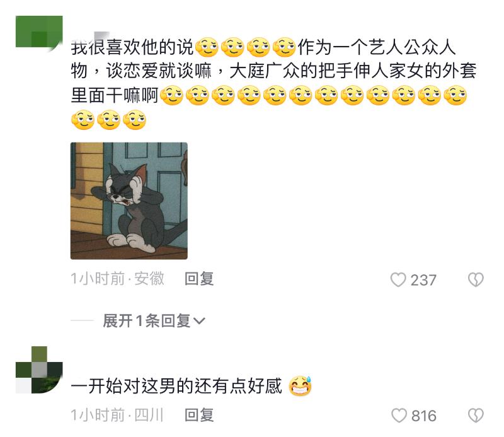Click chevron next to 展开1条回复
This screenshot has height=437, width=504.
coord(199,321)
